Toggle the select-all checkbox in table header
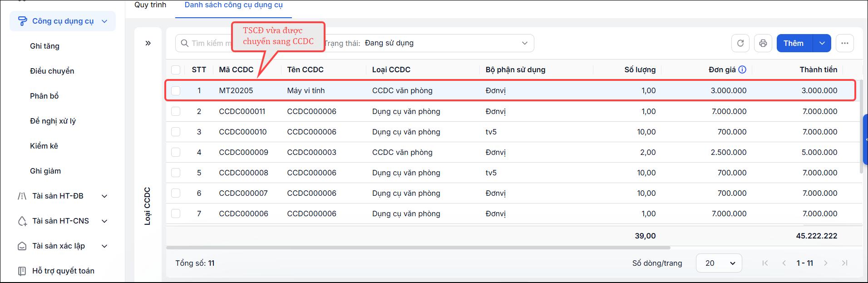 [176, 70]
